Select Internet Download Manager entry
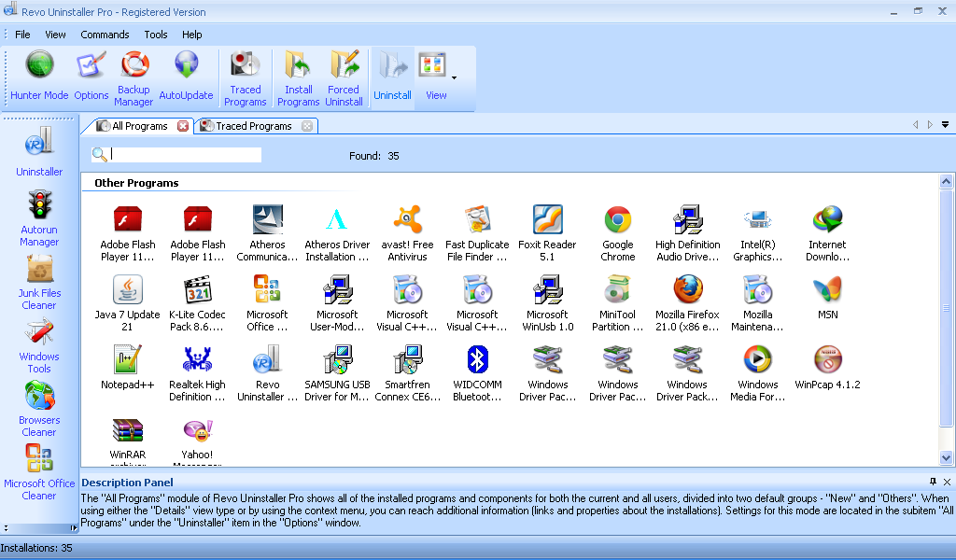 coord(827,232)
